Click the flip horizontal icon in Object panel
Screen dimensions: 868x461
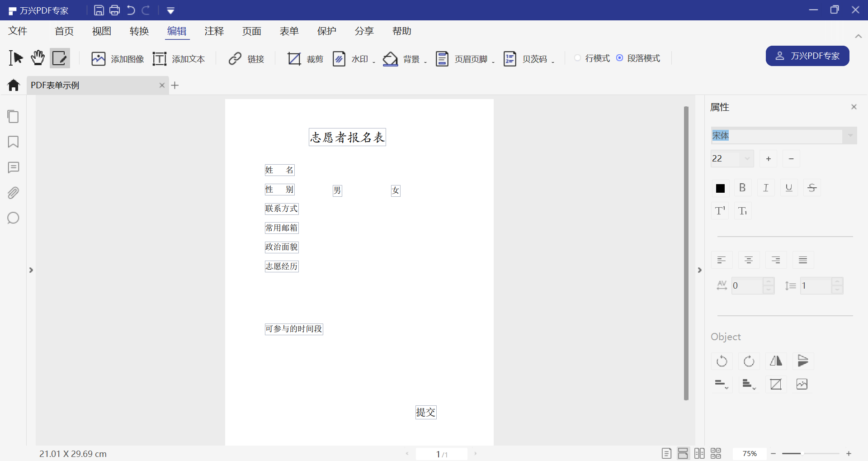tap(776, 361)
